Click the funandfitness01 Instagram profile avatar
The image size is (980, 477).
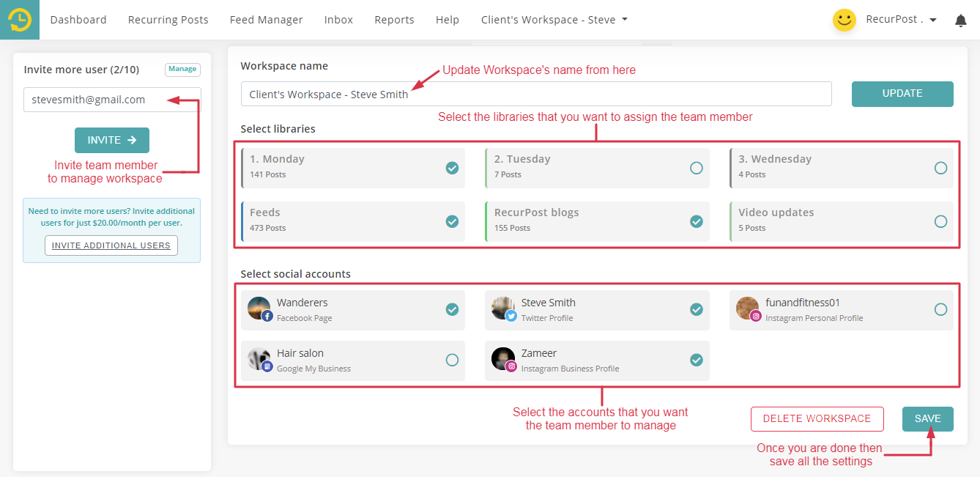coord(747,308)
